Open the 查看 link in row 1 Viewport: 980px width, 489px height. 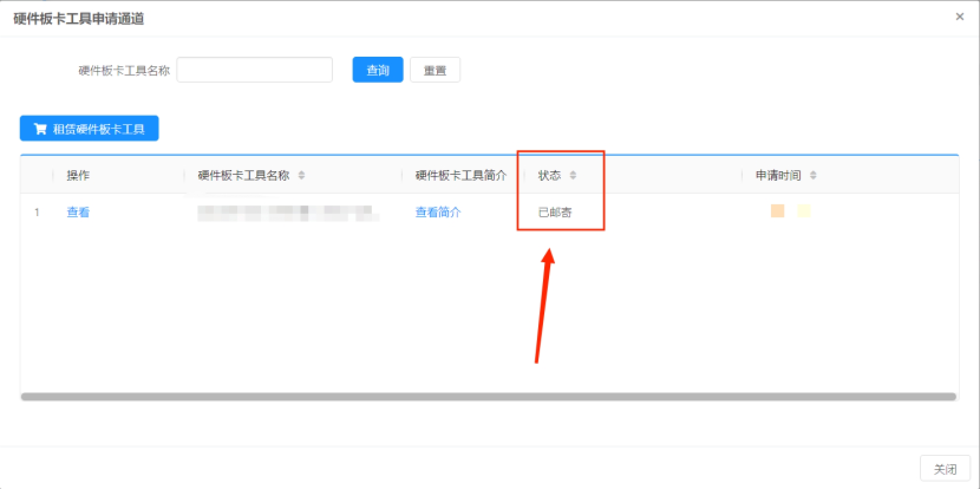click(x=78, y=212)
